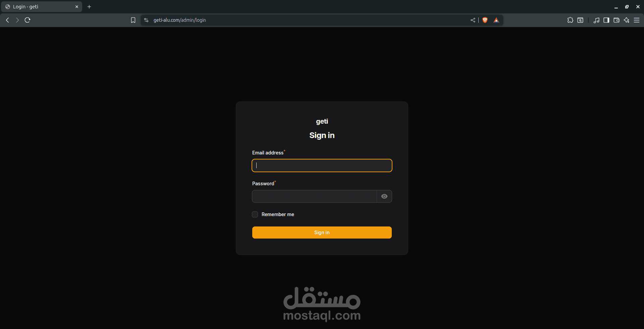Screen dimensions: 644x329
Task: Click the Brave Rewards triangle icon
Action: tap(496, 20)
